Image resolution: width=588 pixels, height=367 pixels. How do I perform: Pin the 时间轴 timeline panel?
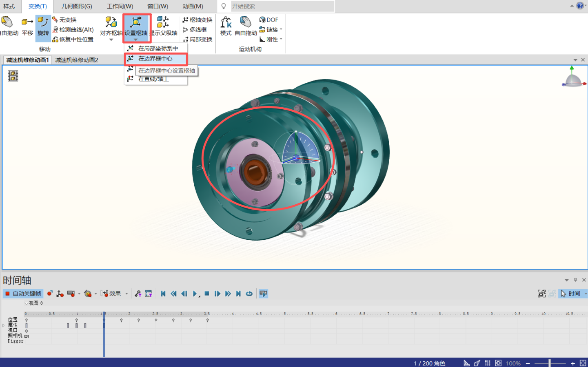tap(575, 280)
